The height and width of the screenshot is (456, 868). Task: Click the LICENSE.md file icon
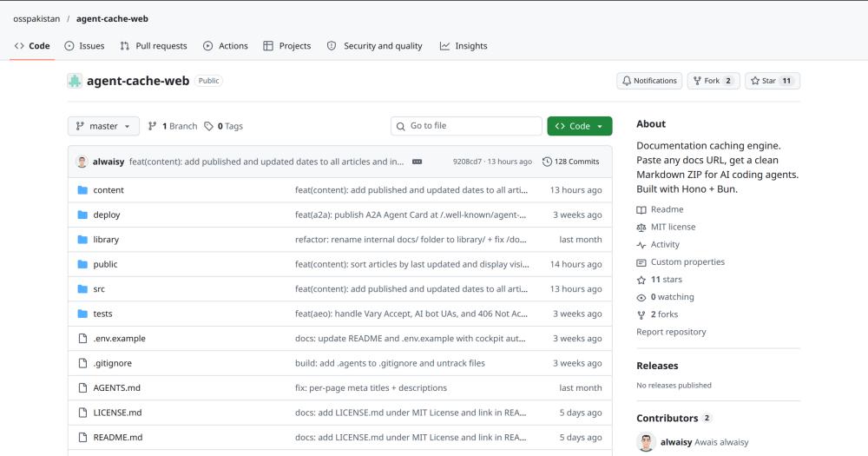[x=82, y=413]
